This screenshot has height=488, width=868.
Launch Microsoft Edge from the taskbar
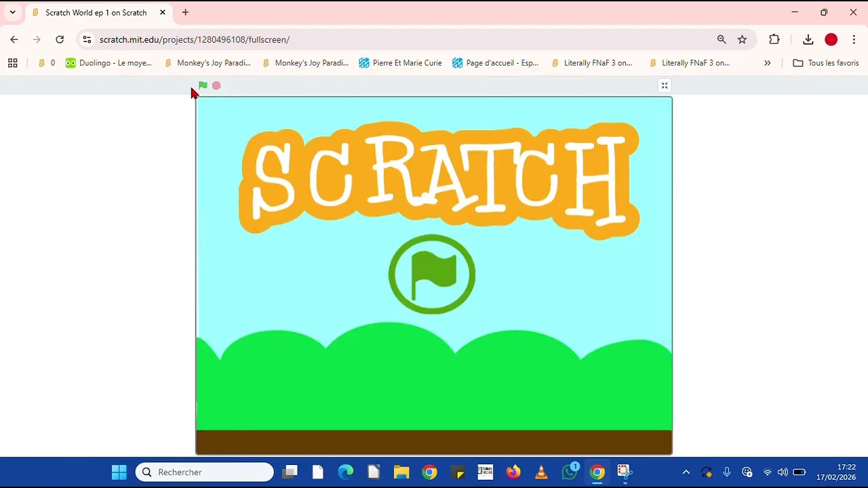(x=346, y=472)
